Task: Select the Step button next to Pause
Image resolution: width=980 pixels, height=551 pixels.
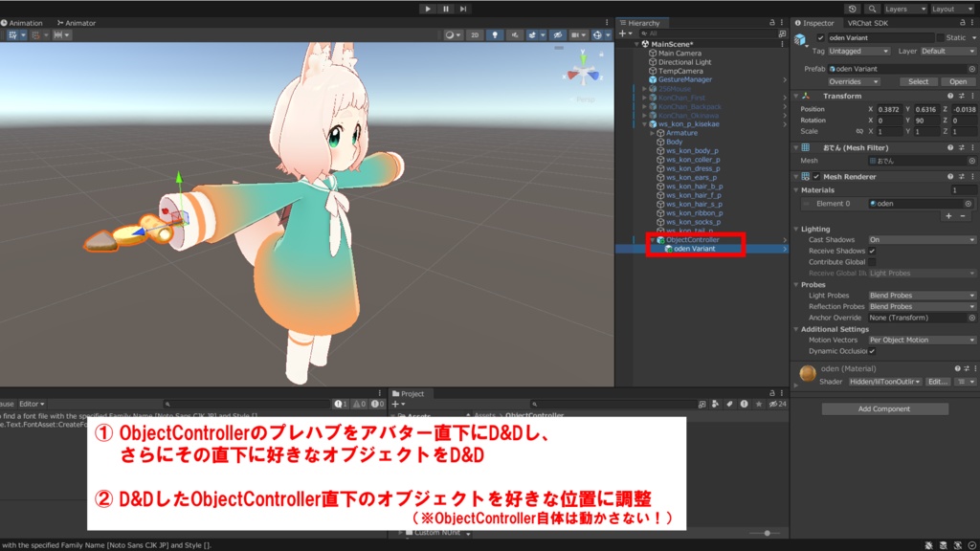Action: [x=463, y=8]
